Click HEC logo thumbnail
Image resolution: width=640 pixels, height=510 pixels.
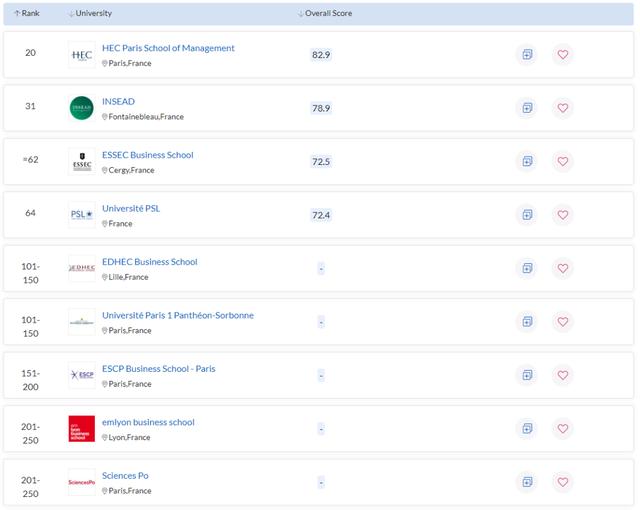coord(82,55)
